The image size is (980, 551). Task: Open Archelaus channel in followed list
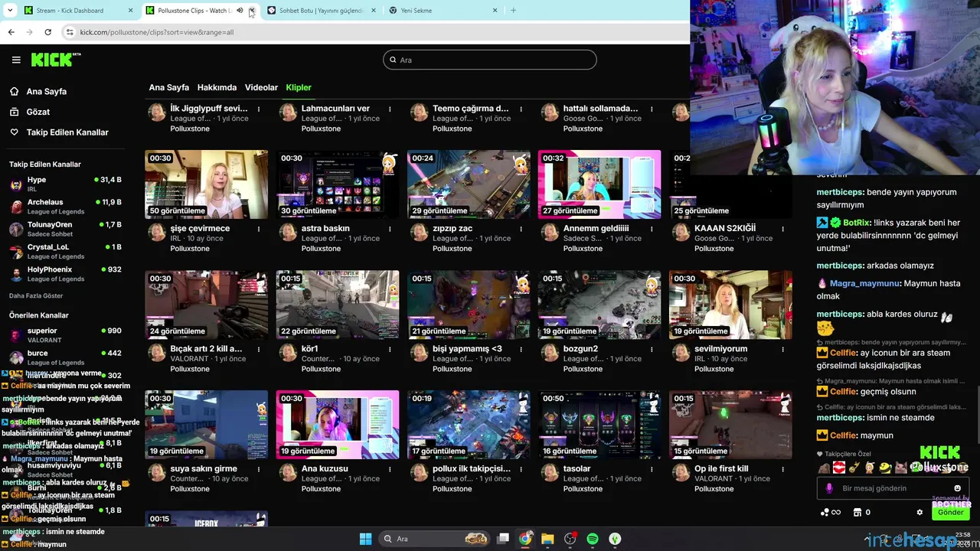coord(65,207)
